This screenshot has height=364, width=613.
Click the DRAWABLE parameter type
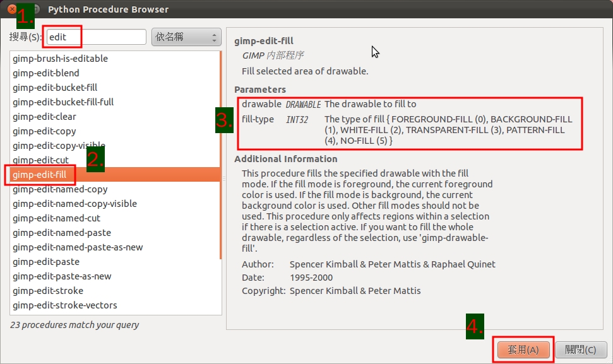coord(304,104)
